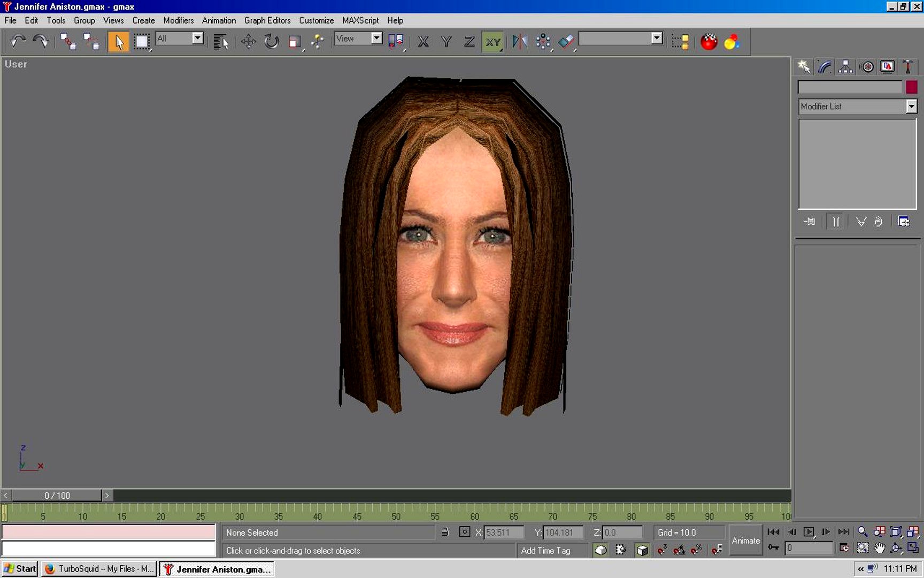Toggle the Y axis constraint
Image resolution: width=924 pixels, height=578 pixels.
tap(446, 41)
